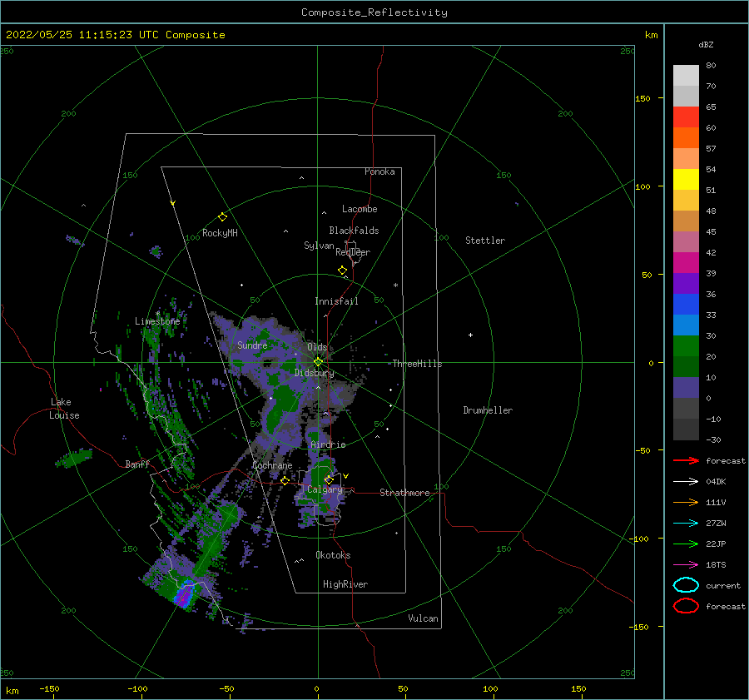The image size is (749, 700).
Task: Click the Limestone label
Action: tap(157, 321)
